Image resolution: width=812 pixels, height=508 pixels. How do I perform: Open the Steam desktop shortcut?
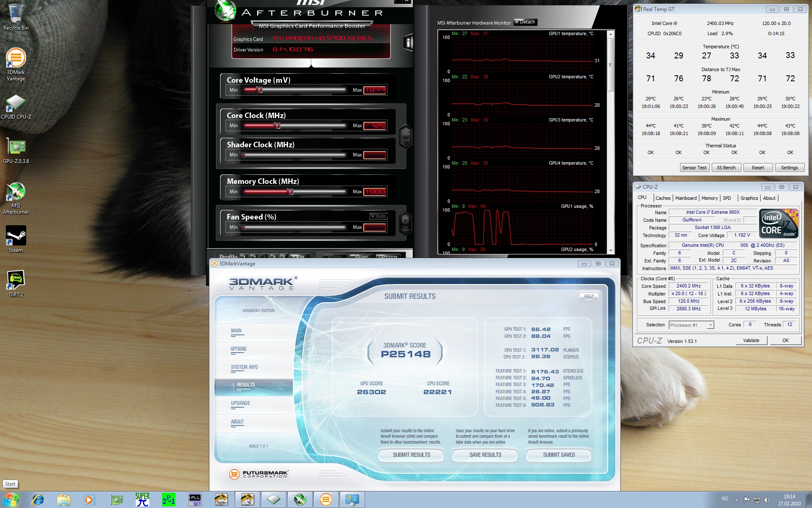[16, 239]
